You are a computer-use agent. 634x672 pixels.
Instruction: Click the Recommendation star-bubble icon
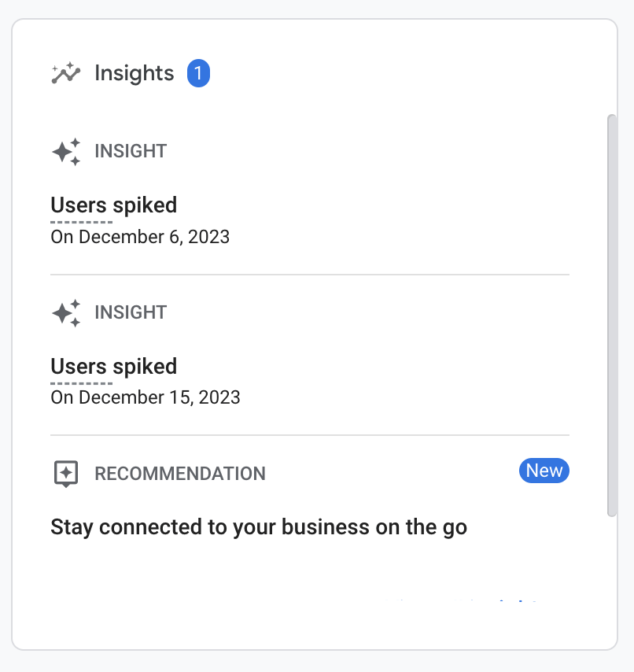[x=66, y=474]
